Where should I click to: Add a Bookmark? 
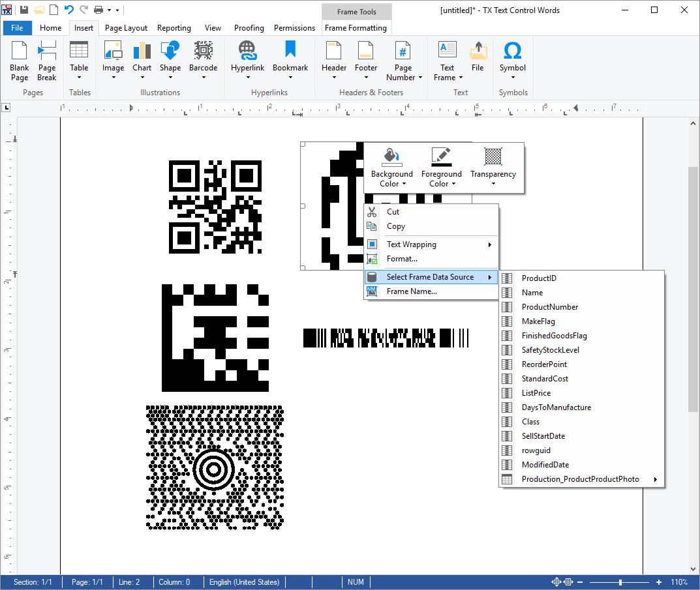(x=290, y=61)
